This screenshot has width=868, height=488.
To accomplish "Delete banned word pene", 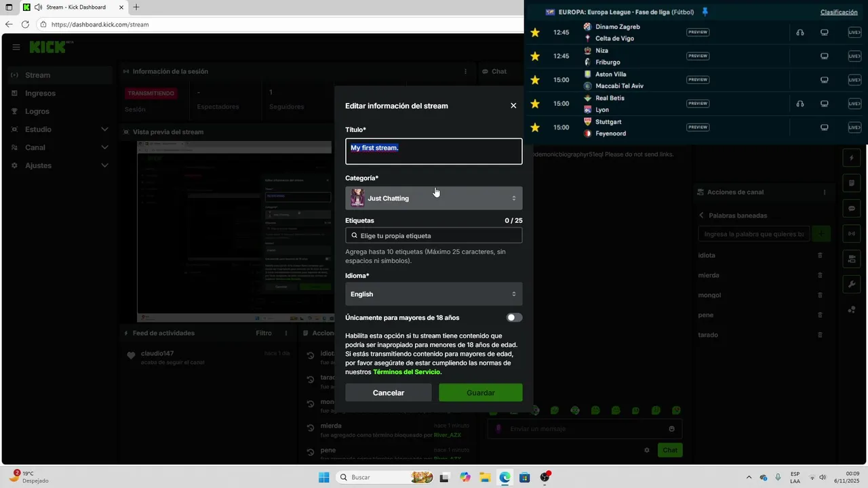I will click(820, 315).
